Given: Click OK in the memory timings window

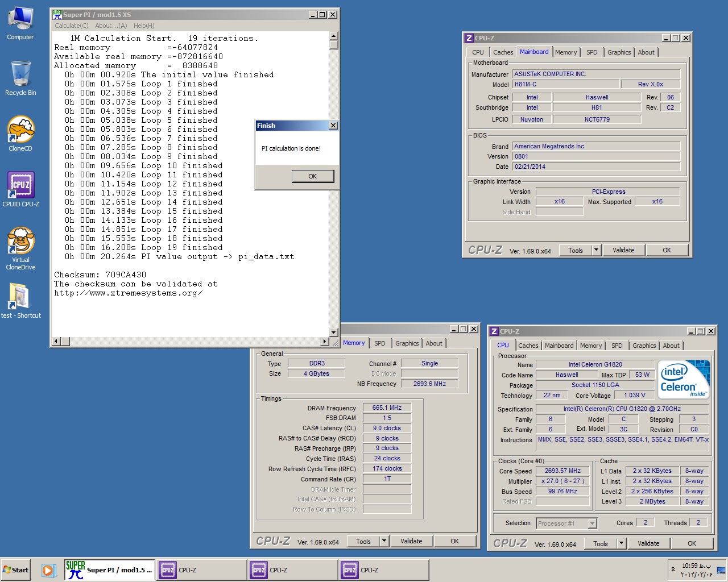Looking at the screenshot, I should click(x=454, y=541).
